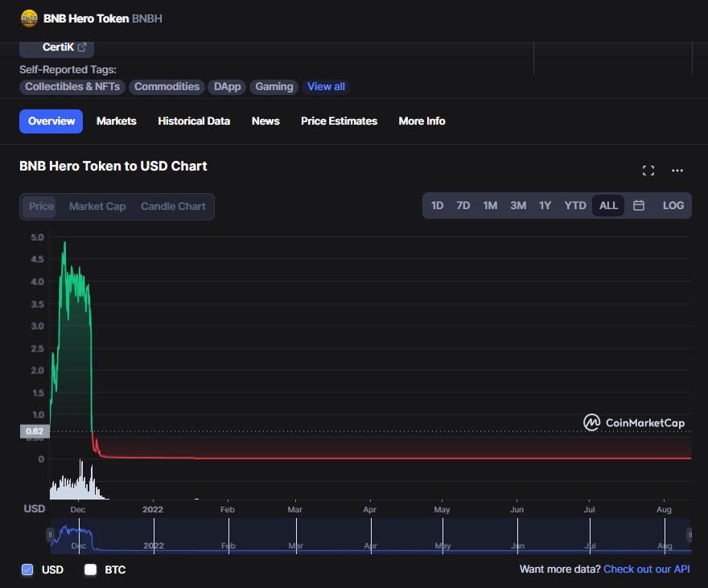Open the Overview tab
The image size is (708, 588).
(x=51, y=121)
